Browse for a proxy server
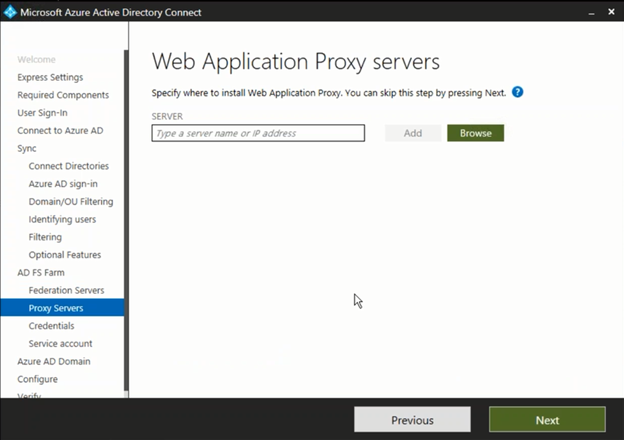The height and width of the screenshot is (440, 624). 476,133
